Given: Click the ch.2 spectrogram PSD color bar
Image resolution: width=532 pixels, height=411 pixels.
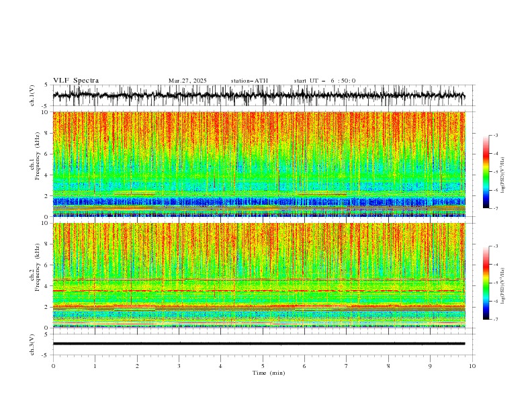Looking at the screenshot, I should [486, 283].
